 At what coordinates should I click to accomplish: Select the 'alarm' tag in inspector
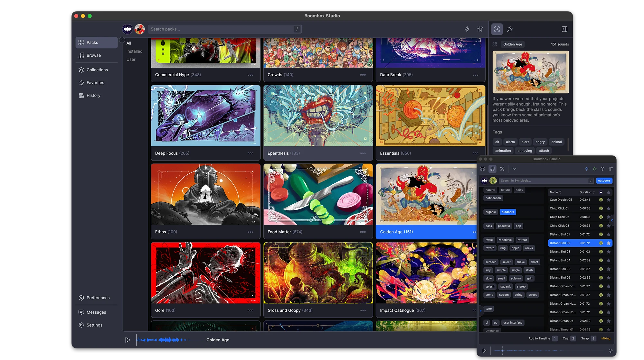tap(510, 142)
